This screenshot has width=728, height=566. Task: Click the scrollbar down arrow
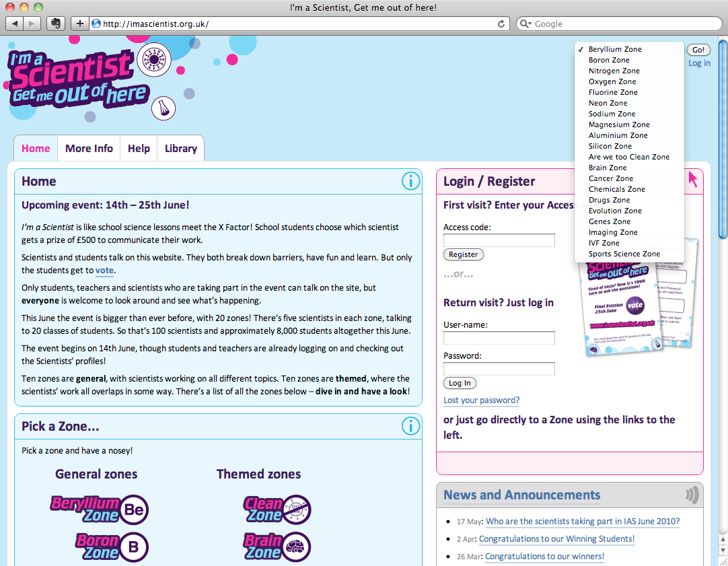point(723,551)
